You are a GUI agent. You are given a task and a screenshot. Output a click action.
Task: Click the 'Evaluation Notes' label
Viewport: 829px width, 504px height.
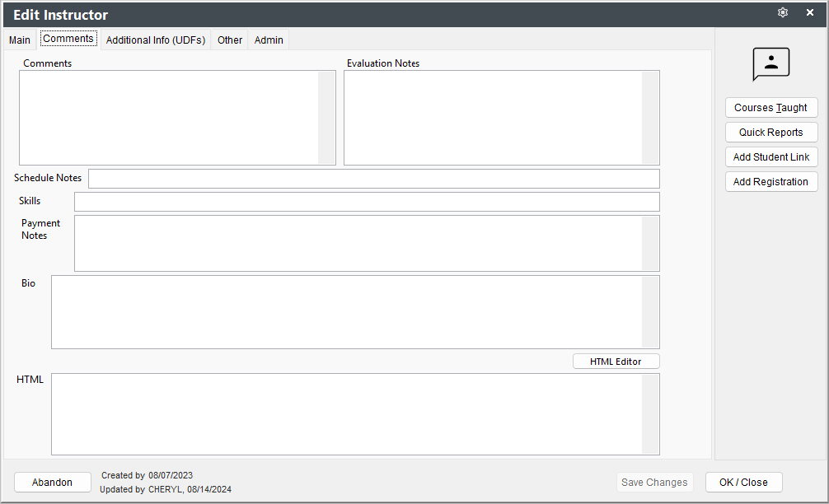click(383, 63)
